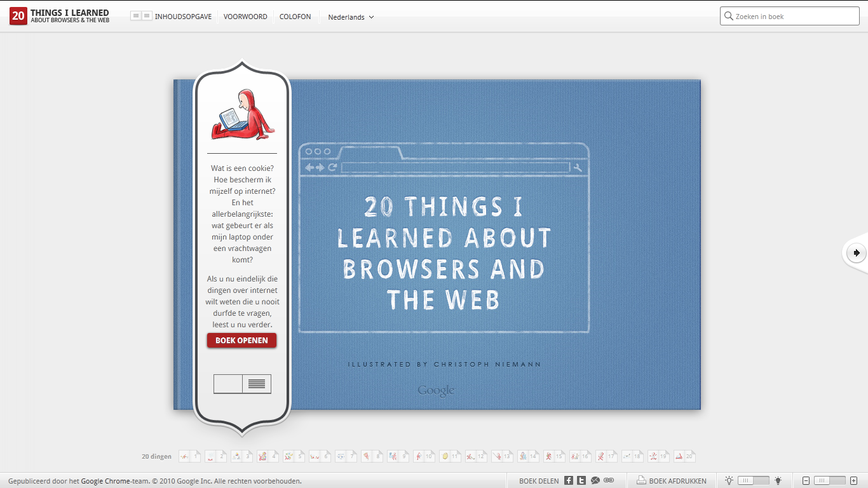Zoom out with the minus icon
868x488 pixels.
click(806, 480)
